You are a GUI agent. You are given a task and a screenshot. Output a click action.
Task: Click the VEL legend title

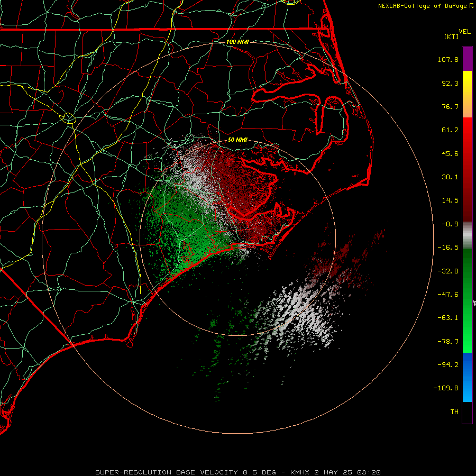click(464, 32)
